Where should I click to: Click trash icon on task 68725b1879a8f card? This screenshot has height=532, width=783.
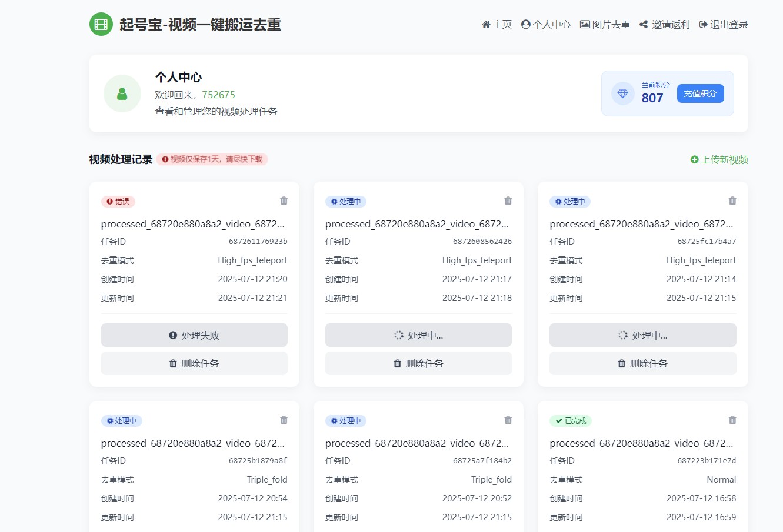click(284, 420)
